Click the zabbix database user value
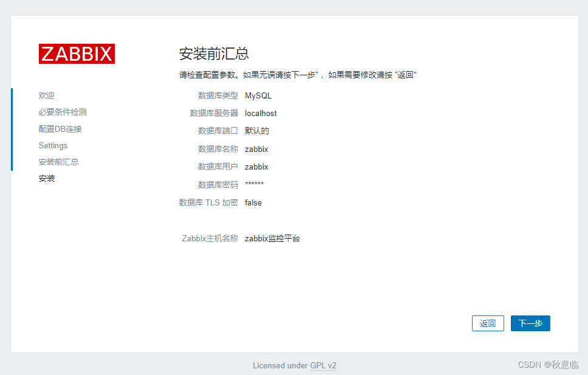This screenshot has width=588, height=375. coord(256,167)
